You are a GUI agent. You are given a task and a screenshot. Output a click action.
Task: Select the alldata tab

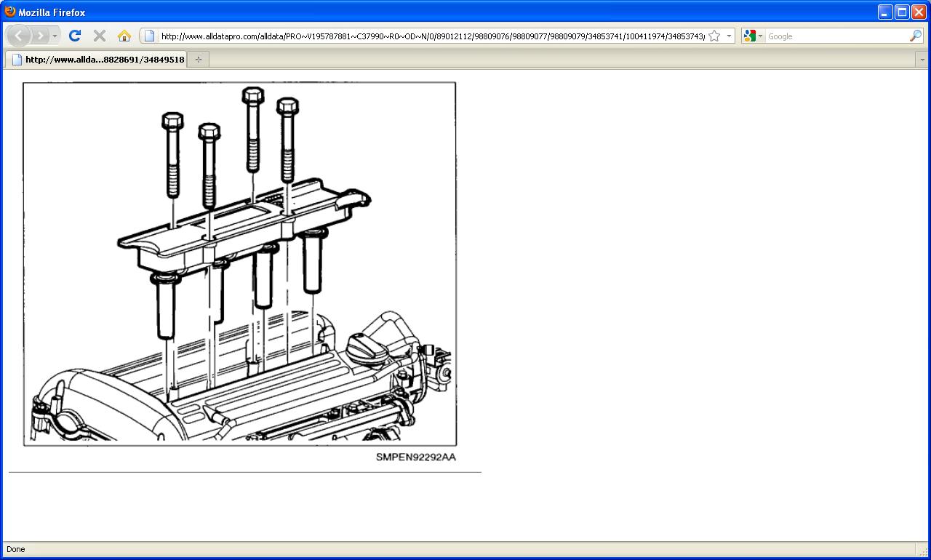96,60
